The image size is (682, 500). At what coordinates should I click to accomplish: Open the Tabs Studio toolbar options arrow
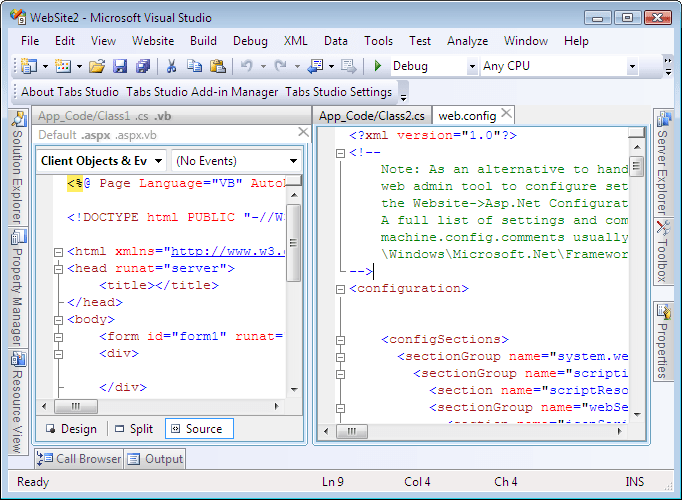click(x=403, y=97)
